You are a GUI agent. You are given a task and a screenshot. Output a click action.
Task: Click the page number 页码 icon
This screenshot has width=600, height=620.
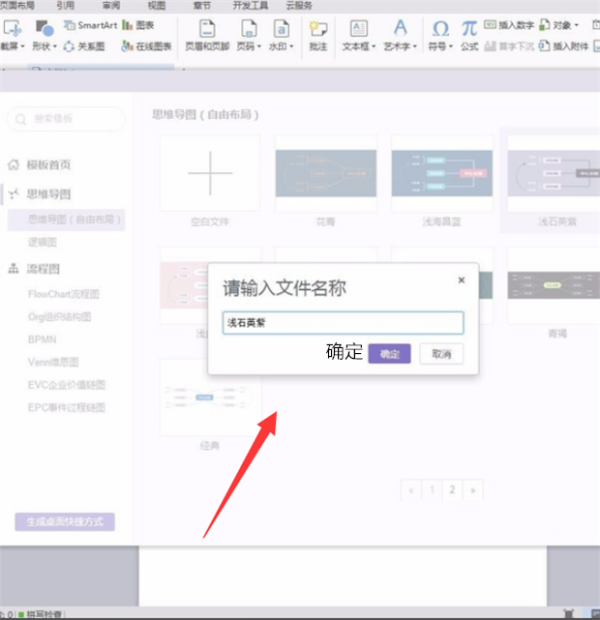[248, 29]
